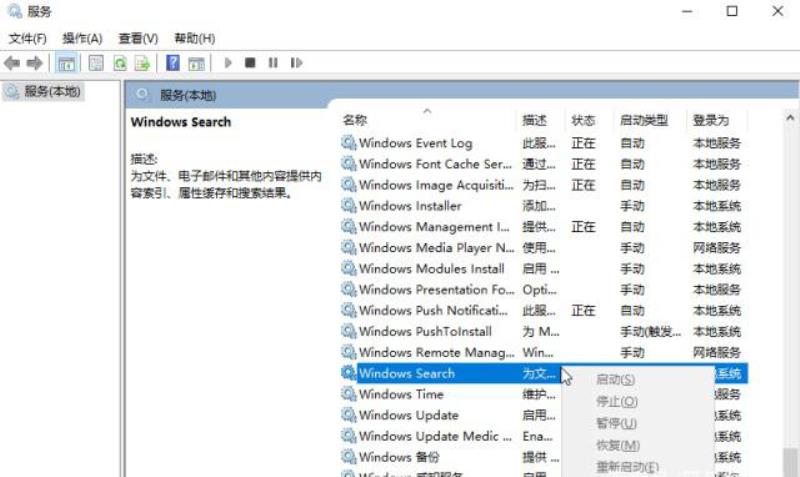Click the scrollbar up arrow of services list
The height and width of the screenshot is (477, 800).
pyautogui.click(x=790, y=118)
